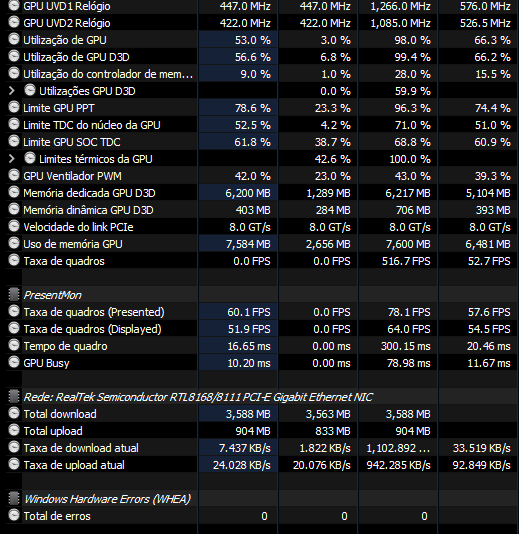Click the GPU UVD1 Relógio sensor label
Viewport: 519px width, 534px height.
(x=67, y=6)
